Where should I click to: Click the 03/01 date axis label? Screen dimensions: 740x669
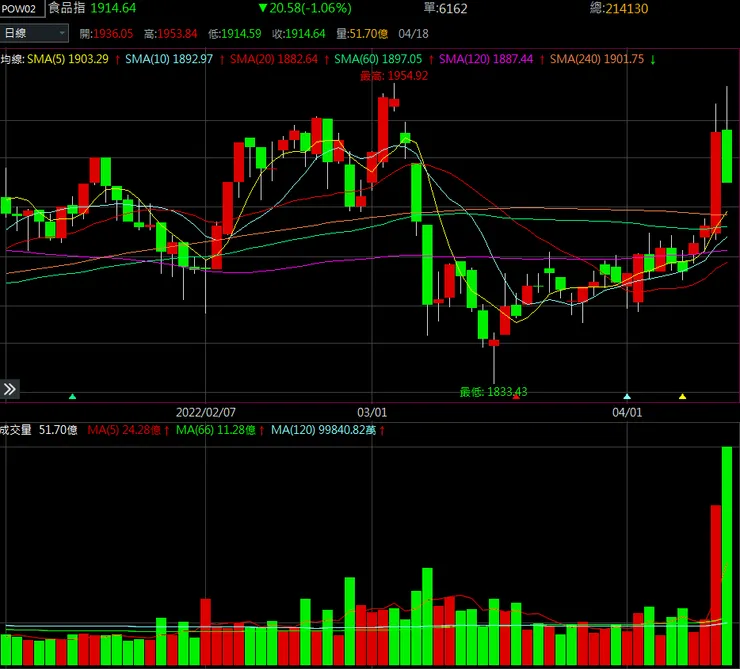click(372, 412)
